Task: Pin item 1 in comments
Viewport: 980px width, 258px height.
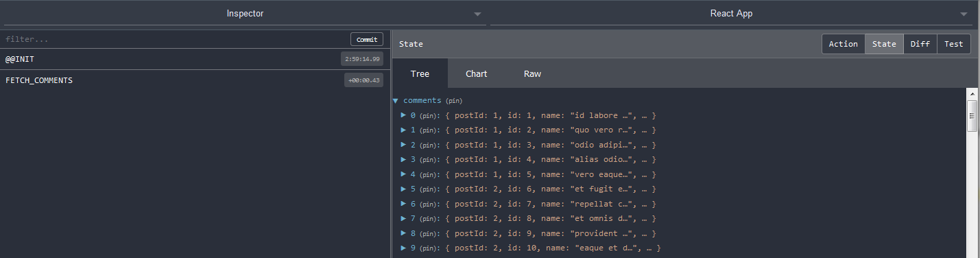Action: tap(428, 130)
